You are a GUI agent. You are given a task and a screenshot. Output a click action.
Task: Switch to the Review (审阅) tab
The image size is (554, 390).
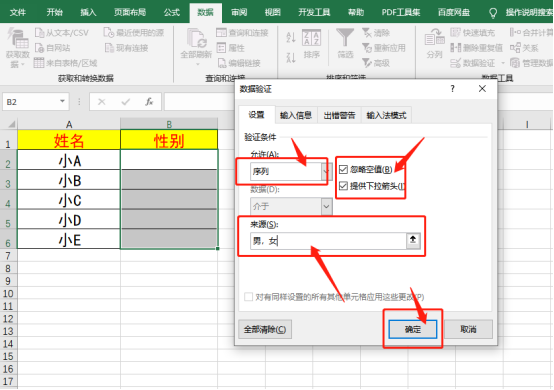(239, 12)
